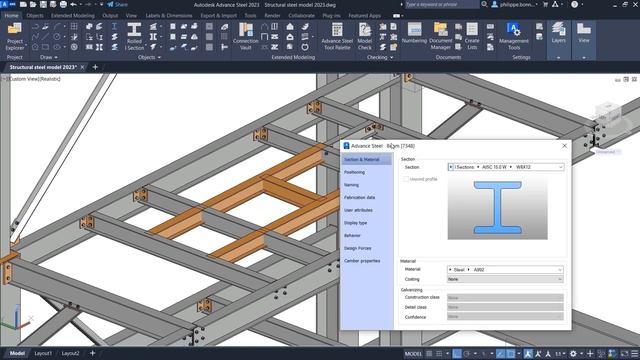The width and height of the screenshot is (640, 360).
Task: Open the user account dropdown philippe.bonn
Action: pos(516,4)
